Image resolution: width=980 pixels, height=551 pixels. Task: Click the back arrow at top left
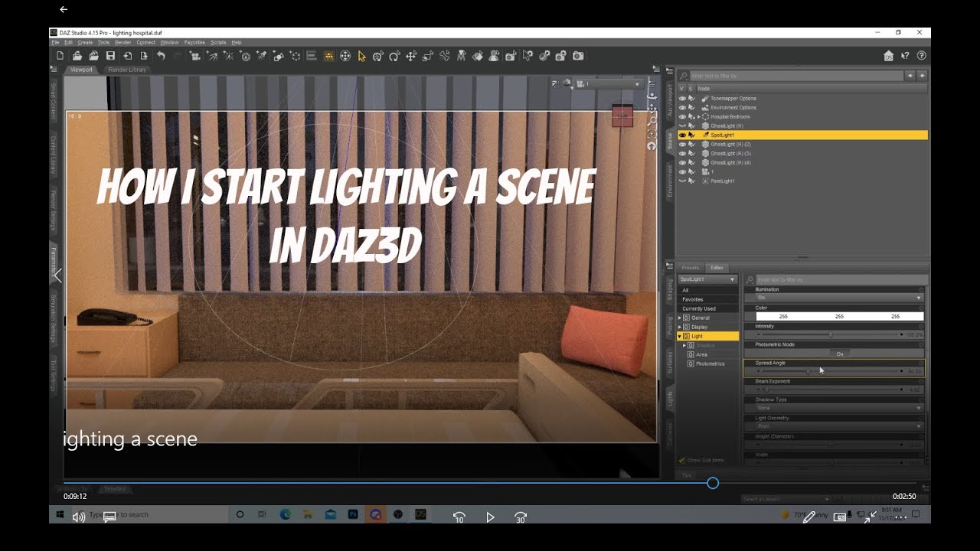[x=64, y=9]
